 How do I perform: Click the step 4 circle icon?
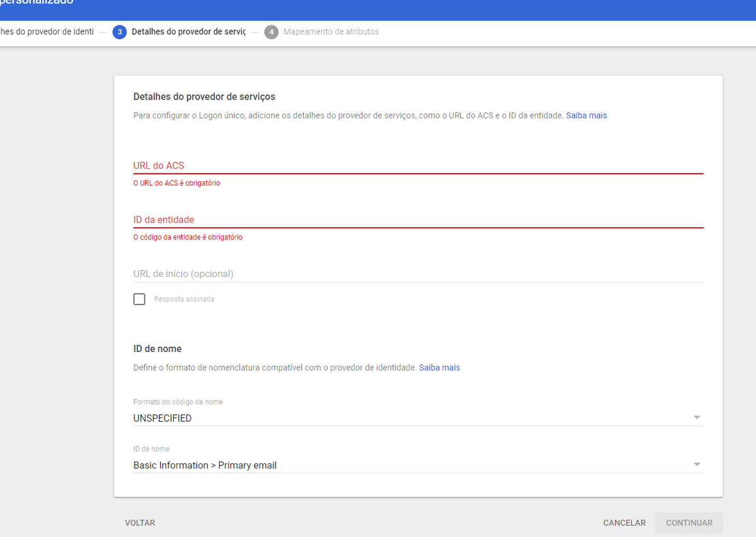coord(272,32)
